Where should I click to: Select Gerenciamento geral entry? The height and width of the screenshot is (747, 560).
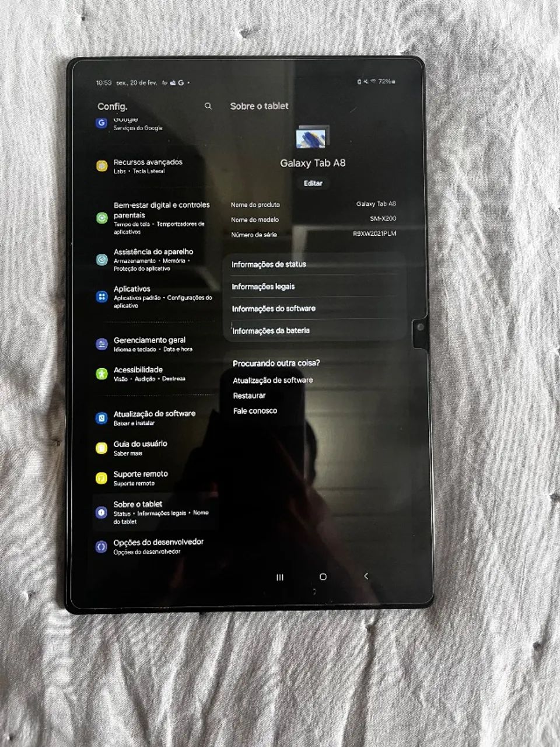155,344
